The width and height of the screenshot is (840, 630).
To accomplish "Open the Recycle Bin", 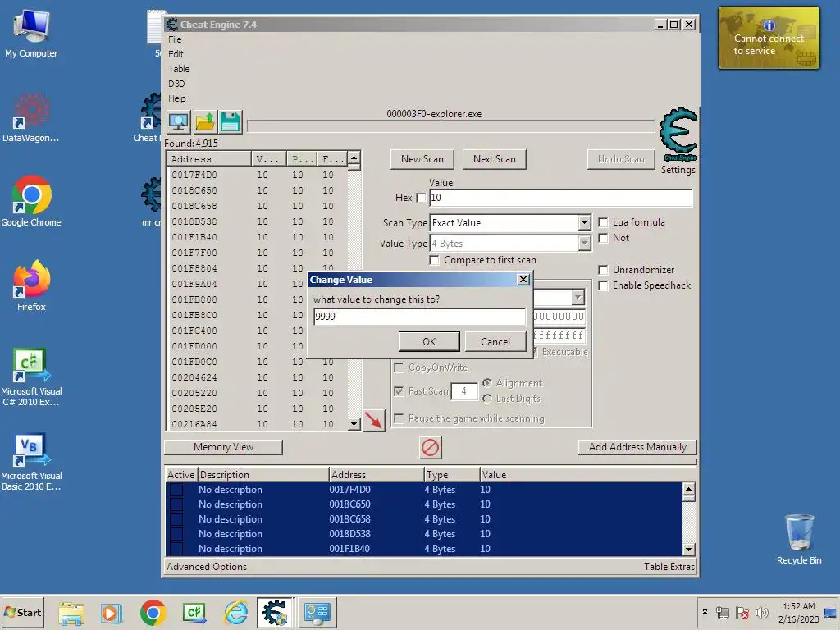I will click(x=799, y=540).
